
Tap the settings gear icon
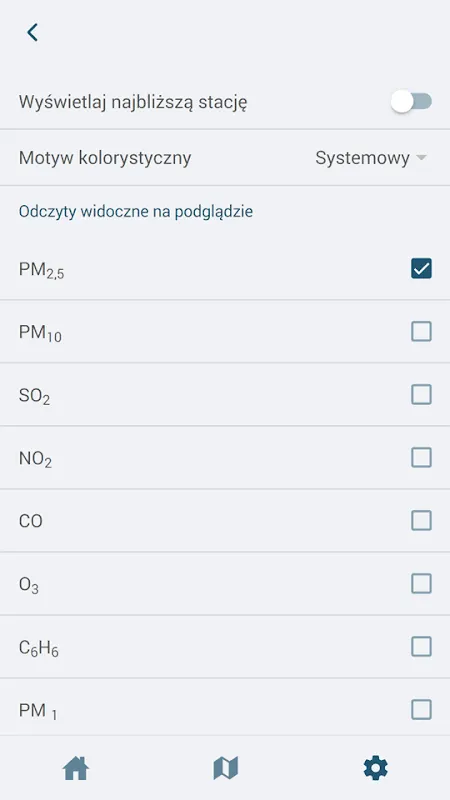click(x=376, y=768)
